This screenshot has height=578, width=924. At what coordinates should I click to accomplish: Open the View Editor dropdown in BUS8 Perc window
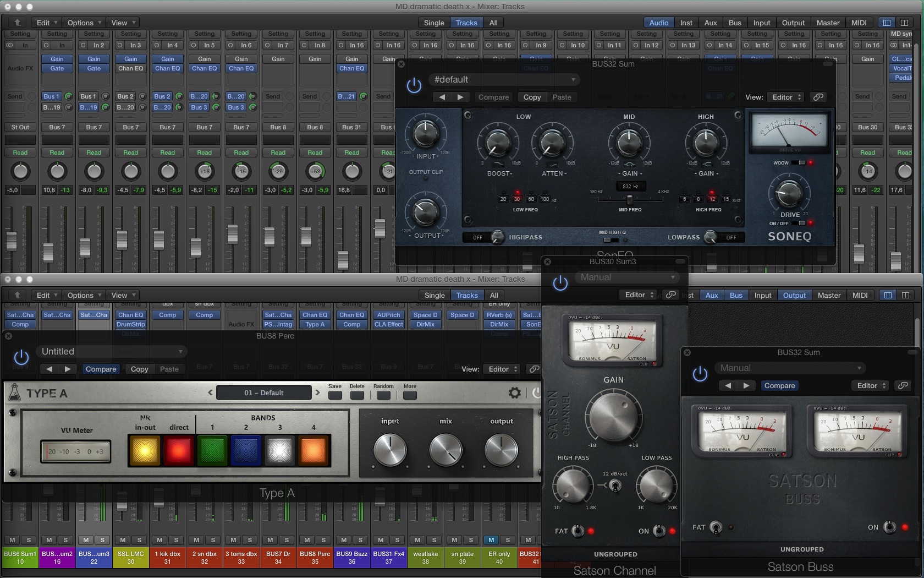(502, 369)
